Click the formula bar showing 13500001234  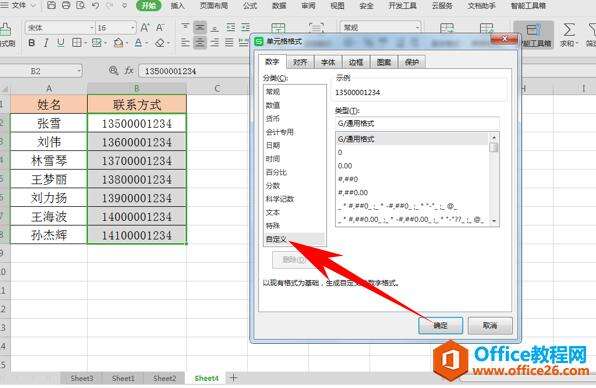click(194, 71)
